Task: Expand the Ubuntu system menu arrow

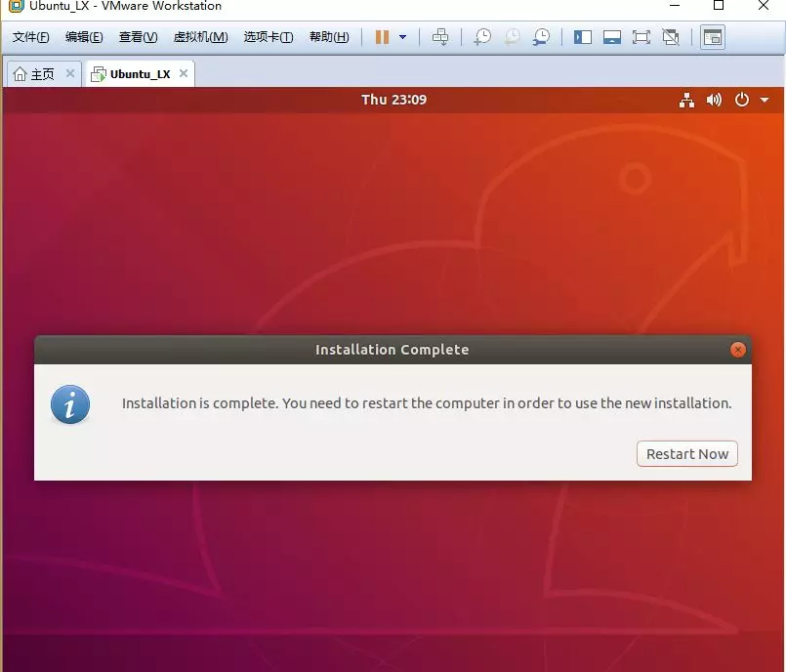Action: pyautogui.click(x=765, y=100)
